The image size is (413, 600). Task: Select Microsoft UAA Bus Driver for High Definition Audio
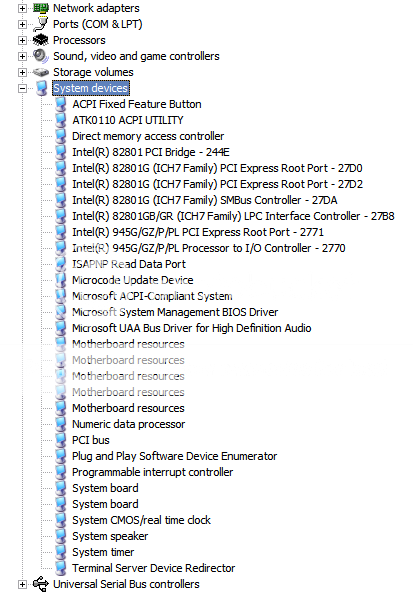tap(191, 328)
